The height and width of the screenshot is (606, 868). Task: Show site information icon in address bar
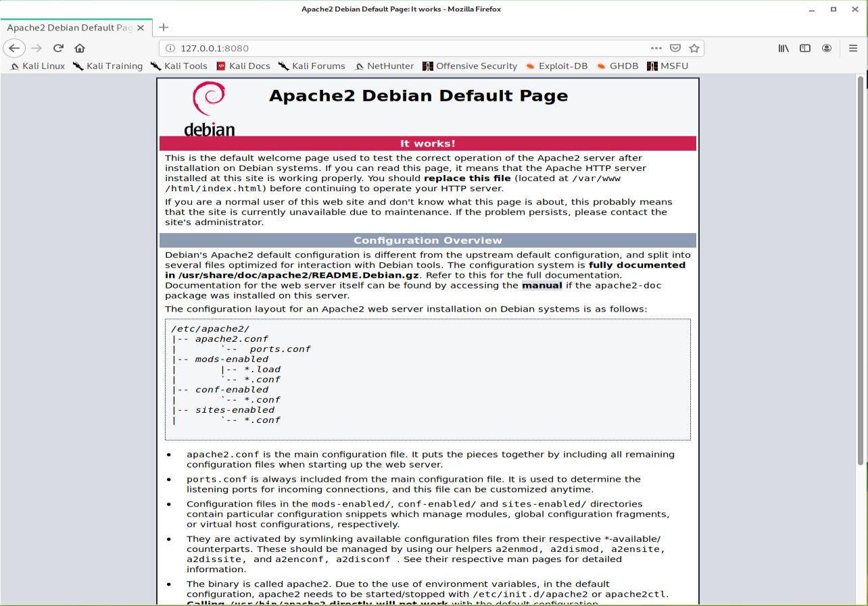[170, 48]
